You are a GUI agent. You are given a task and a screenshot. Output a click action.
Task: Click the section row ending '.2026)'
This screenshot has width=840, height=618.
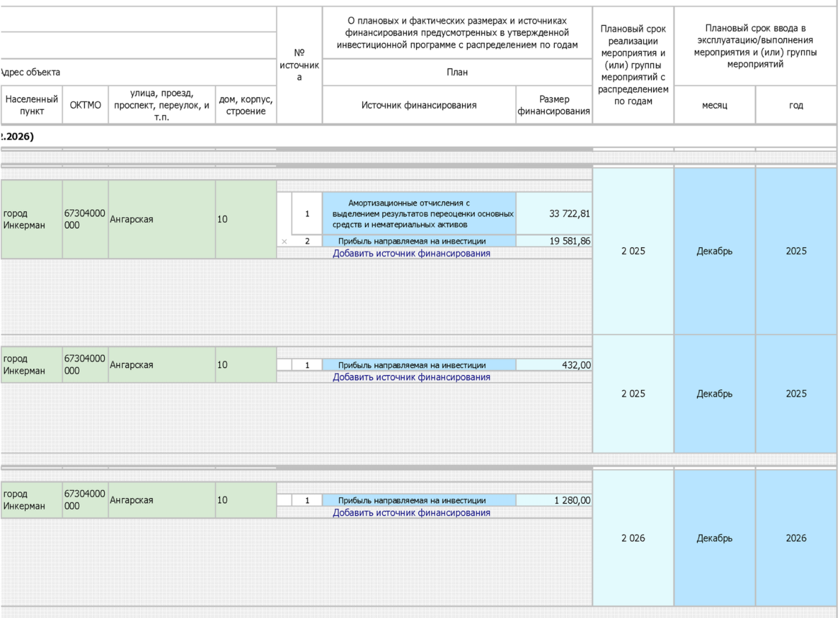coord(418,137)
